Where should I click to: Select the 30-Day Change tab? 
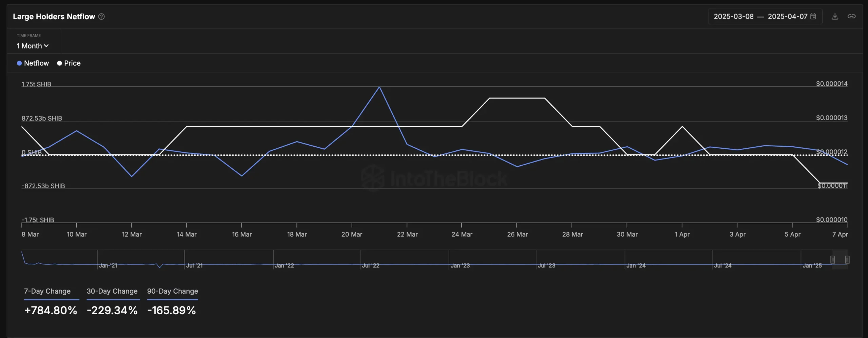[112, 291]
